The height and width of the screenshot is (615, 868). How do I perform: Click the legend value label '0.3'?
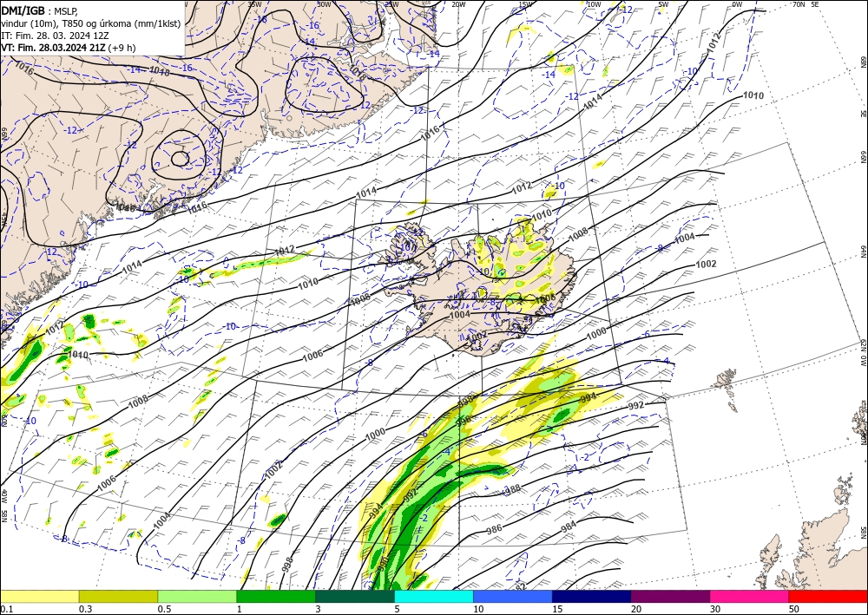pos(85,609)
